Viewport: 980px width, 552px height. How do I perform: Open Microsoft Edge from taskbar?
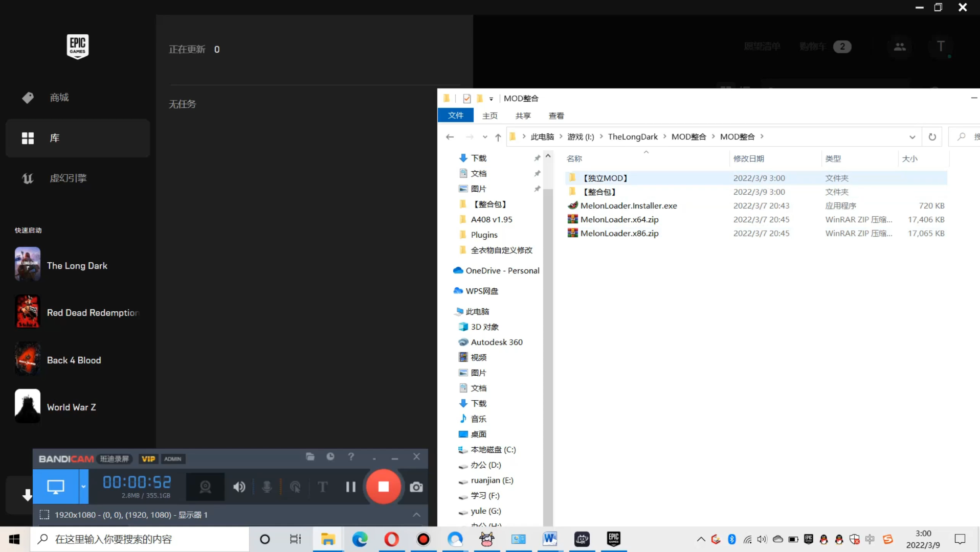point(360,539)
